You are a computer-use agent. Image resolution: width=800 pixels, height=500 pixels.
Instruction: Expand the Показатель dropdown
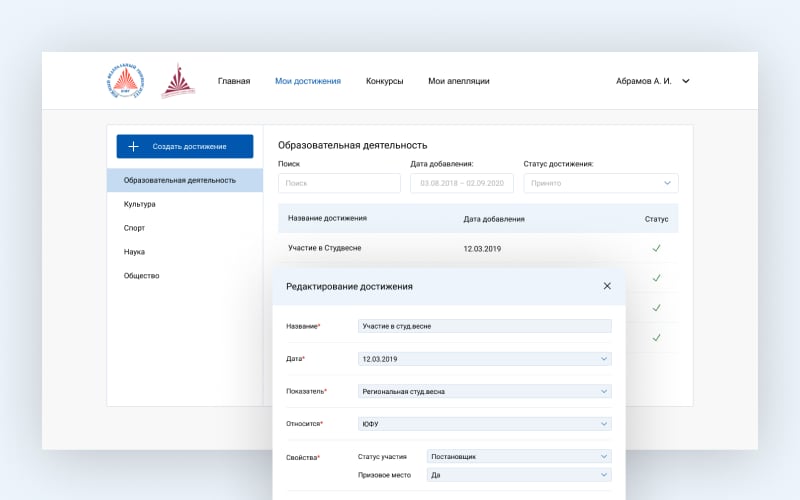[485, 391]
